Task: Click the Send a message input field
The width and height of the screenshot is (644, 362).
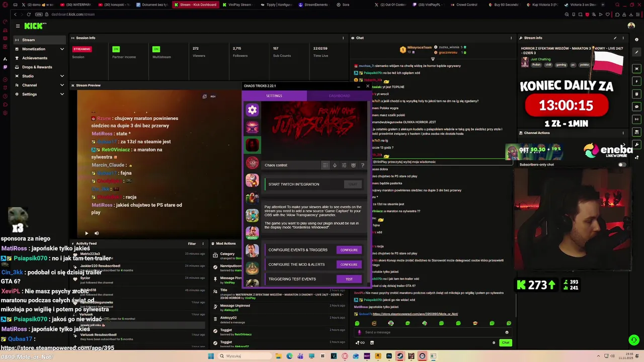Action: tap(433, 332)
